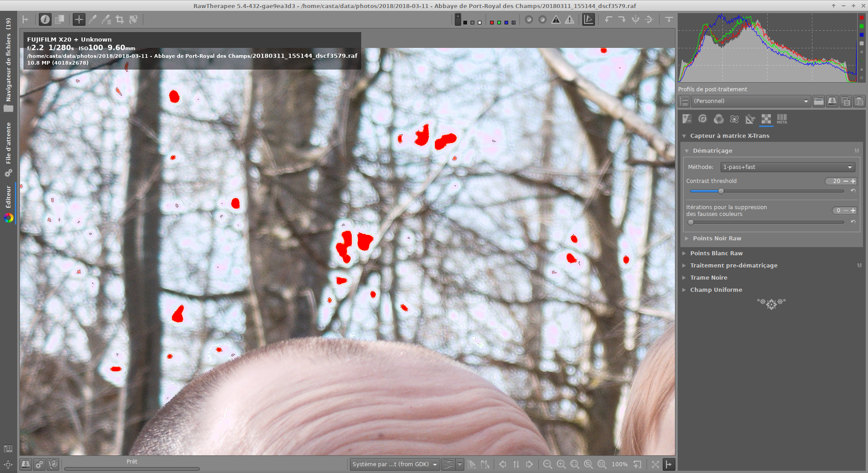Screen dimensions: 868x473
Task: Toggle the profile/gamut monitoring button
Action: [x=588, y=19]
